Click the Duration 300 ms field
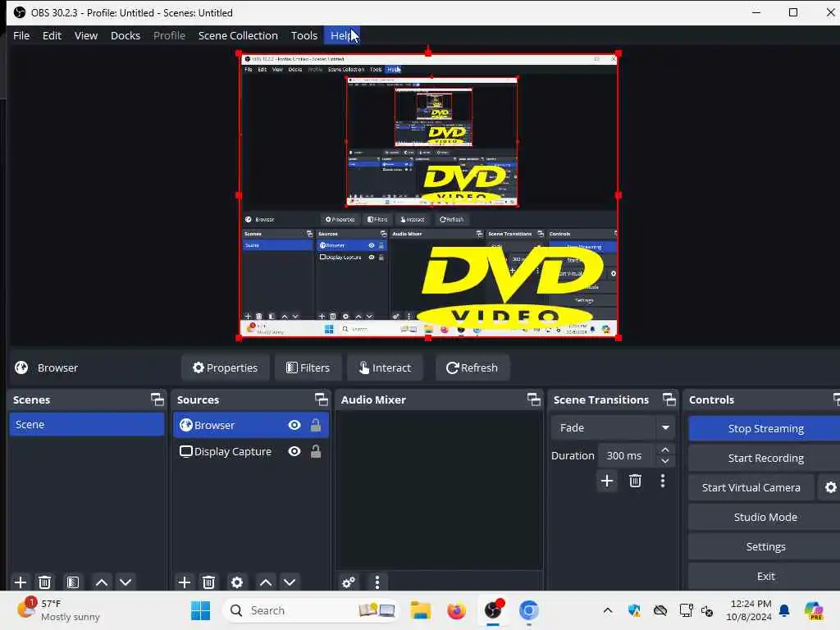840x630 pixels. point(626,455)
